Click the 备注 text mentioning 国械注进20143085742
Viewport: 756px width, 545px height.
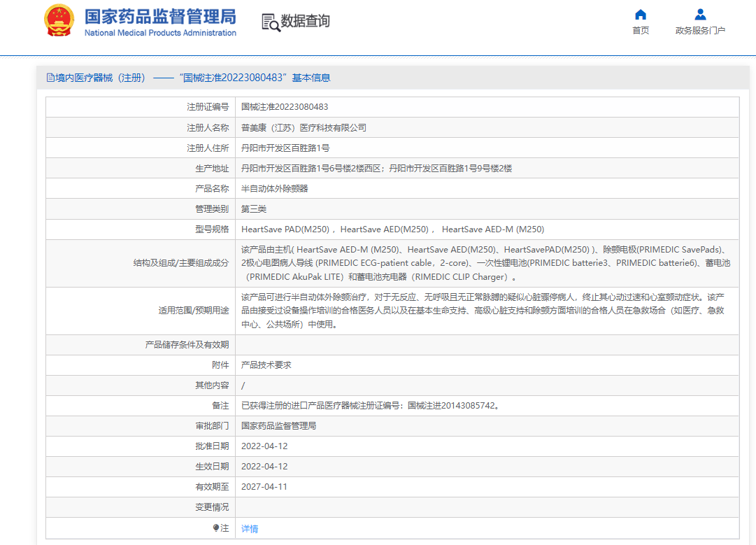click(370, 406)
